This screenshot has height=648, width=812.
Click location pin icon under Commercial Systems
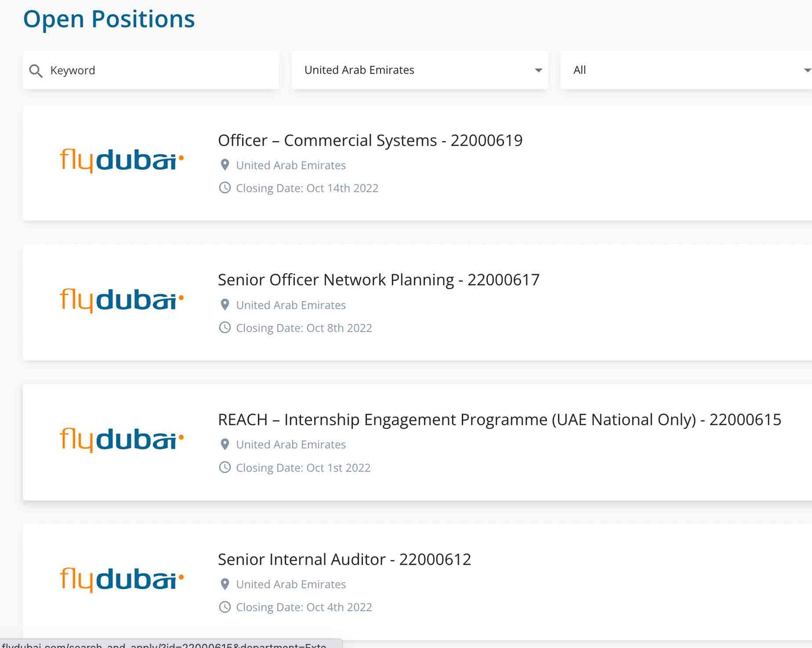coord(225,165)
